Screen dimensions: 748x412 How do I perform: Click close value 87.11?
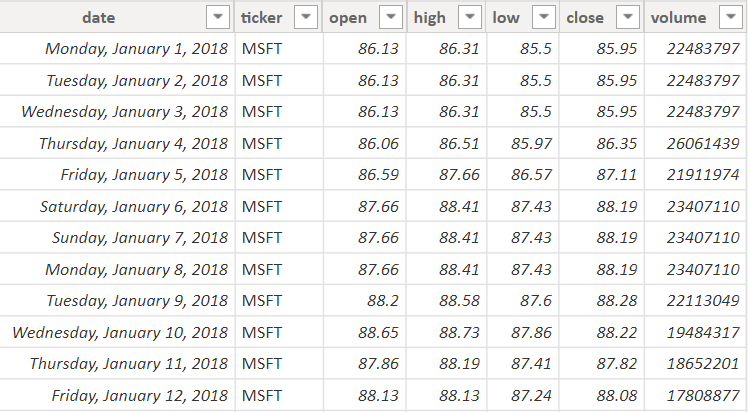pyautogui.click(x=616, y=175)
